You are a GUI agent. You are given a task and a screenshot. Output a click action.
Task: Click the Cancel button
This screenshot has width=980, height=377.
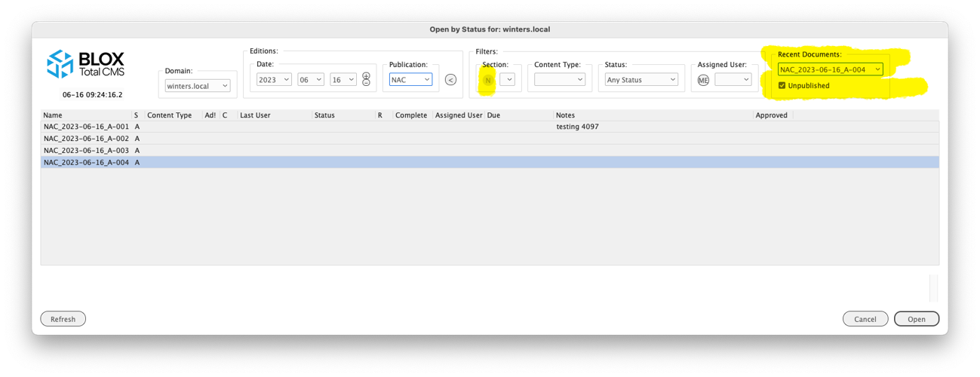865,319
